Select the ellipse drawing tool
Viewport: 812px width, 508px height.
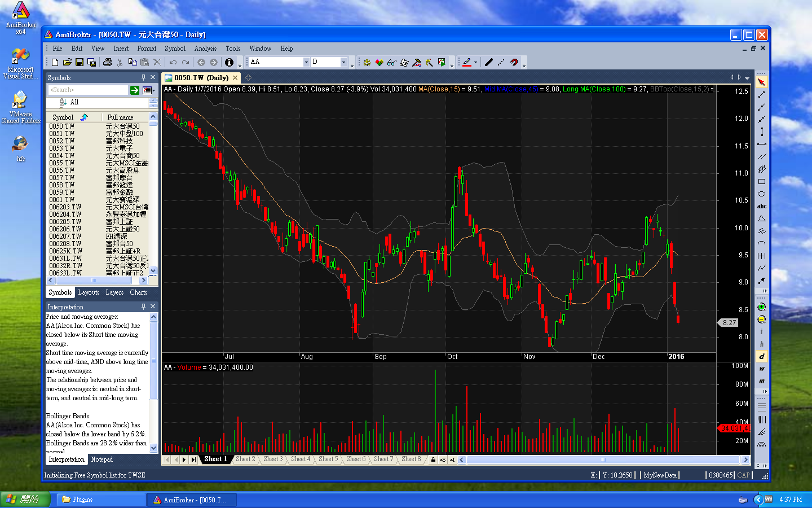(762, 194)
